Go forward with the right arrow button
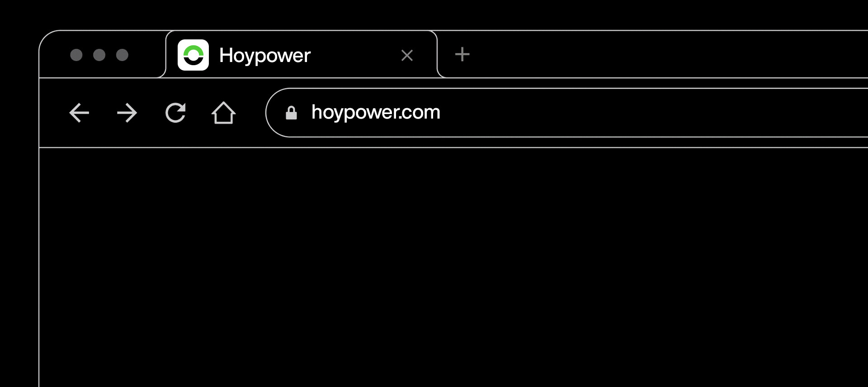 tap(127, 113)
